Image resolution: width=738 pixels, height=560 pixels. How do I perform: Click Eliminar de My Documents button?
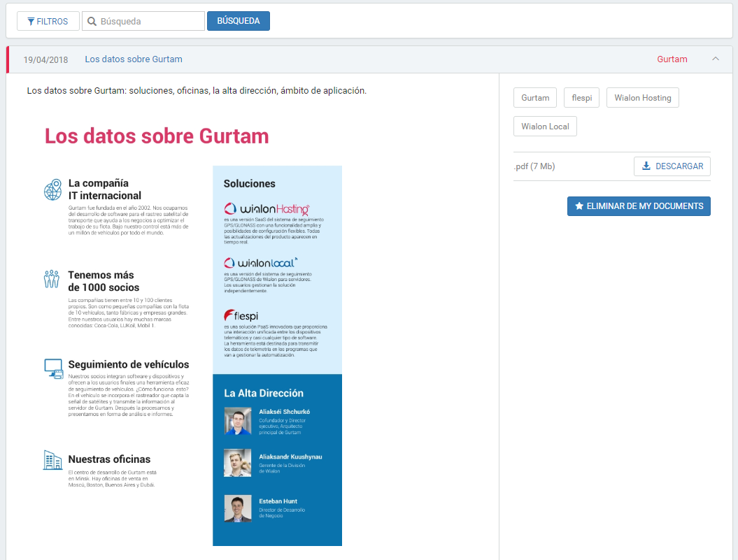pos(639,206)
